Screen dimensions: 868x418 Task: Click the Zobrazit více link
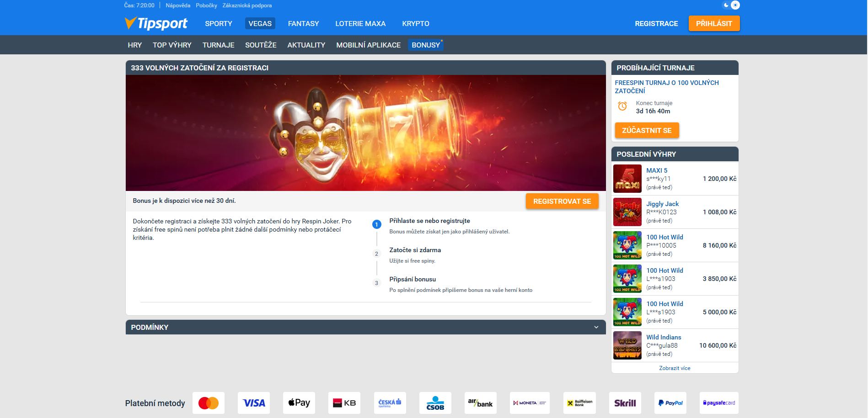[675, 368]
